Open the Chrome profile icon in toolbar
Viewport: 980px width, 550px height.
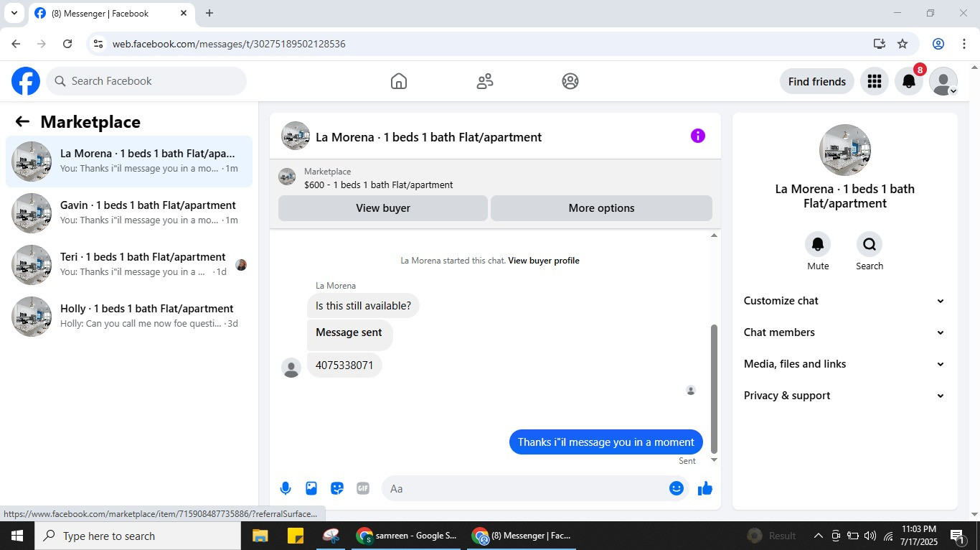[x=938, y=44]
